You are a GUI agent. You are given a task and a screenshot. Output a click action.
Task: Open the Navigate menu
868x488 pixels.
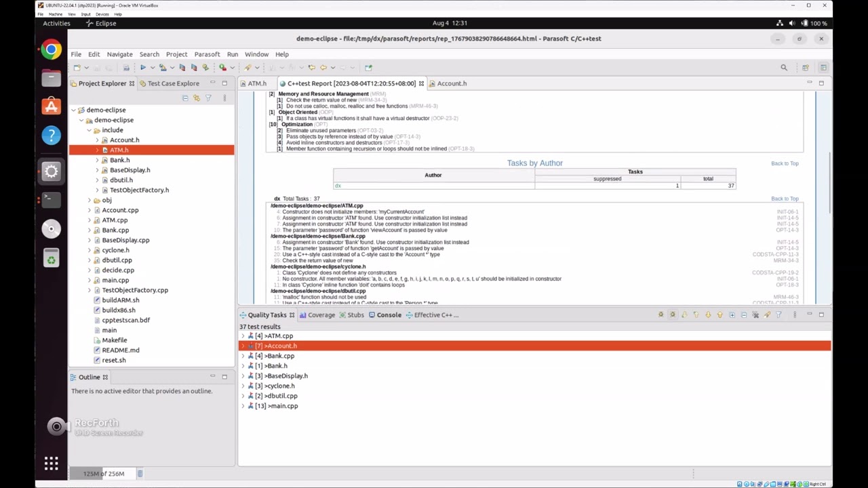119,54
